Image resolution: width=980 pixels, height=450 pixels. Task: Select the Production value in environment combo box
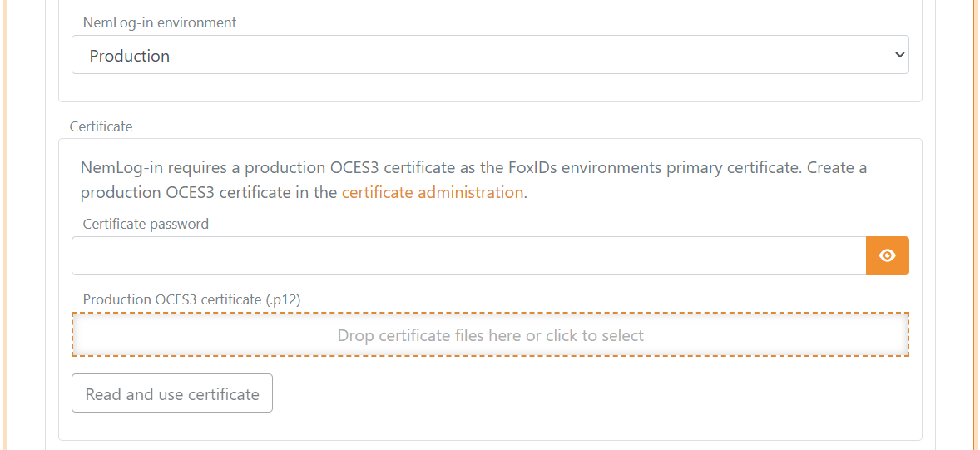click(x=130, y=56)
